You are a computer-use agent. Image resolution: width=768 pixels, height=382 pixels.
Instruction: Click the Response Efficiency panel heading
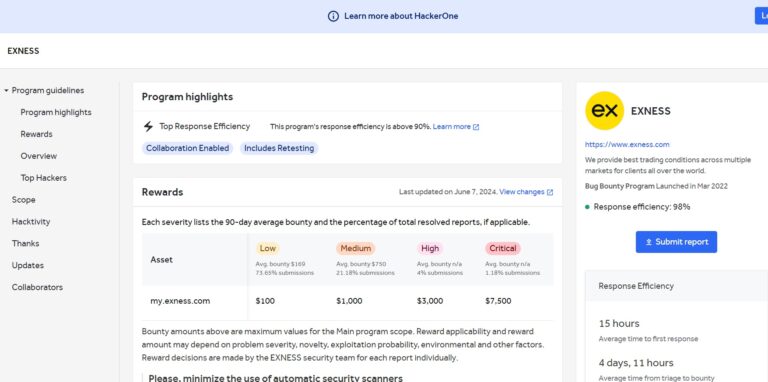click(x=636, y=286)
